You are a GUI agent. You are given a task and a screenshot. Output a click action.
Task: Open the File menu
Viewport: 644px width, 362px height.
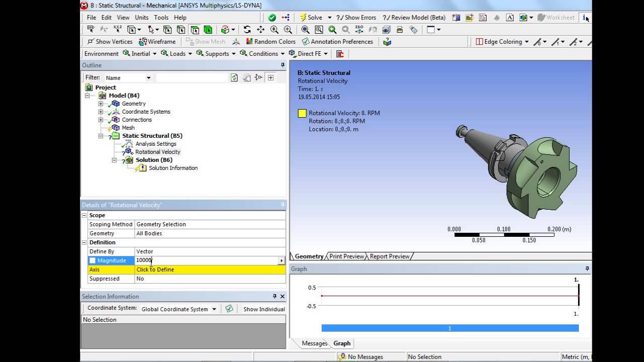pos(91,18)
